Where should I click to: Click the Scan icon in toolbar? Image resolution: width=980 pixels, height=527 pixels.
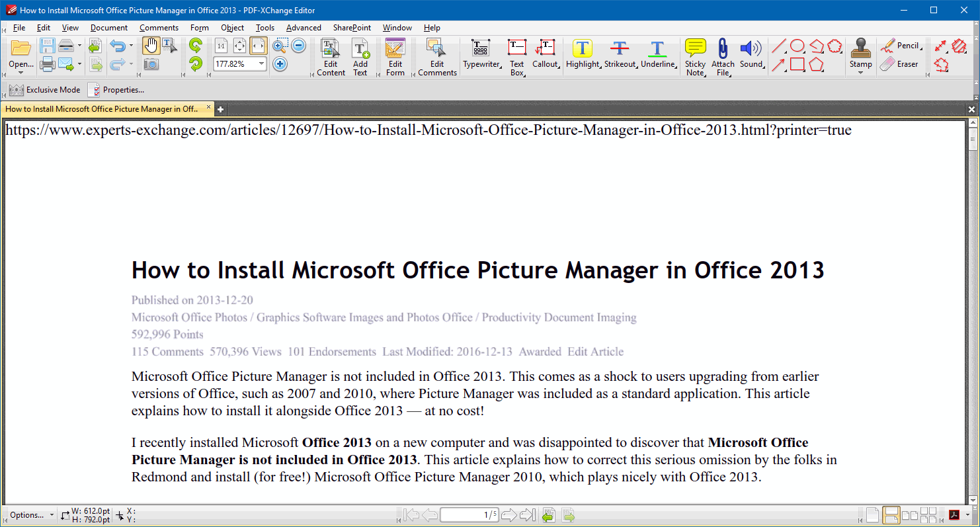[x=65, y=46]
